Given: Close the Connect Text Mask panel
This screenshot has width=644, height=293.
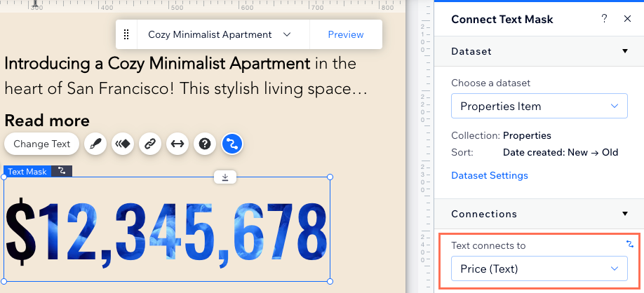Looking at the screenshot, I should click(x=627, y=19).
